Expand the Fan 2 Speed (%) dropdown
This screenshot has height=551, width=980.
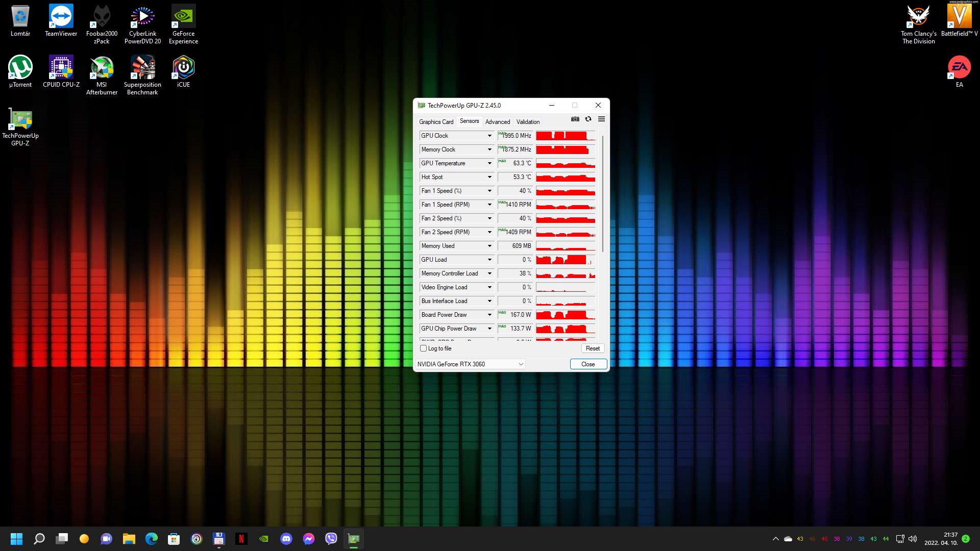point(489,218)
